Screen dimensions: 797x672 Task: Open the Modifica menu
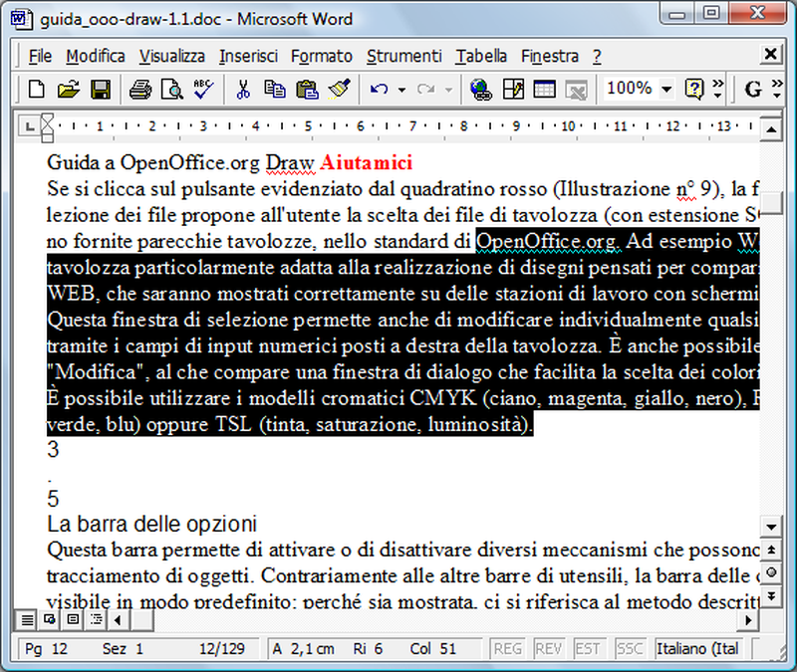coord(96,56)
